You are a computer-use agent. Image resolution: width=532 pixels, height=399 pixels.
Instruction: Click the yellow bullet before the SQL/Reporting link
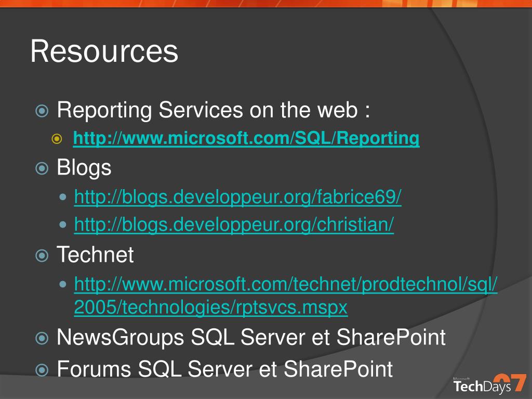tap(57, 138)
